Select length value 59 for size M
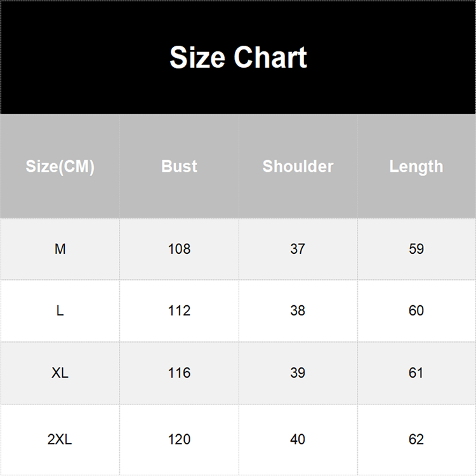This screenshot has height=476, width=476. [x=416, y=249]
